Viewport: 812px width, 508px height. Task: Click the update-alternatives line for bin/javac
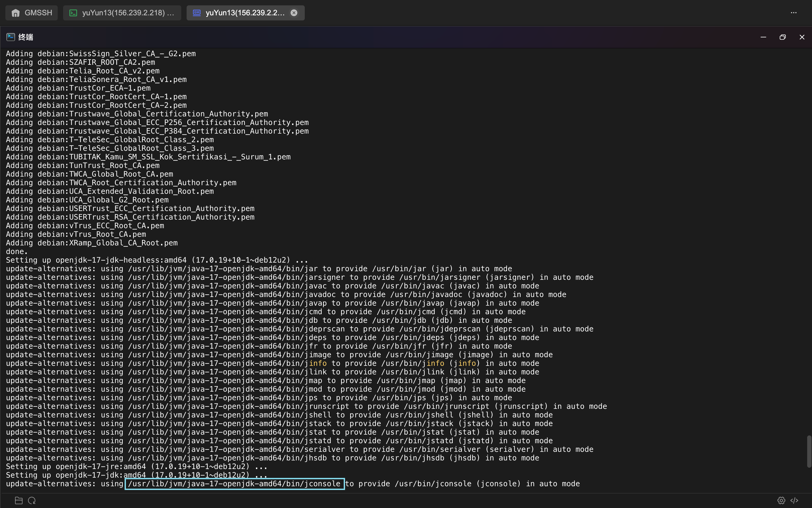[x=273, y=286]
